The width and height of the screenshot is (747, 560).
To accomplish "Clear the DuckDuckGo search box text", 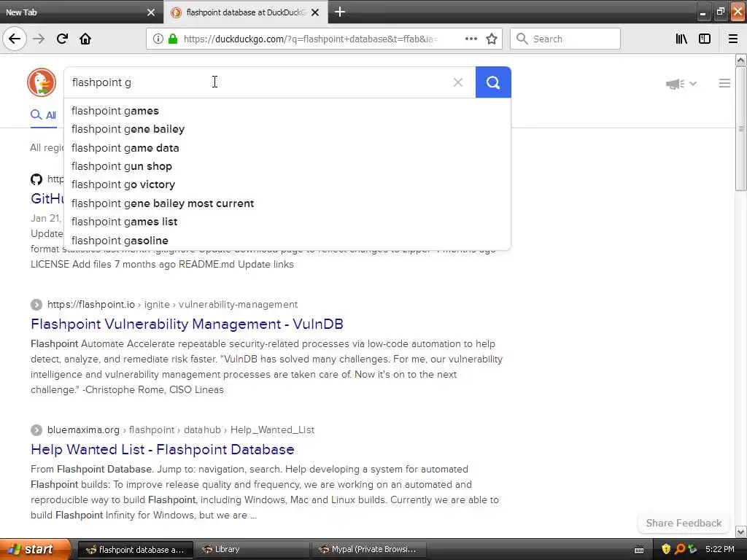I will 458,82.
